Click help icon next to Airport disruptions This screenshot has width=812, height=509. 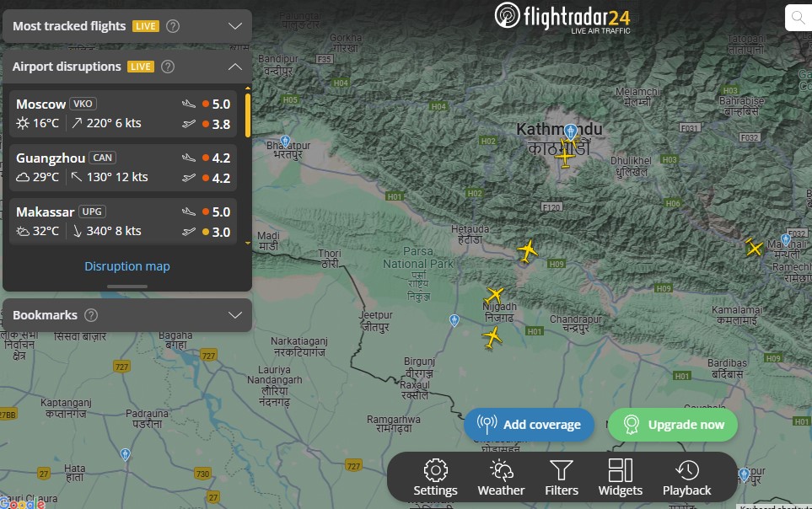point(168,67)
